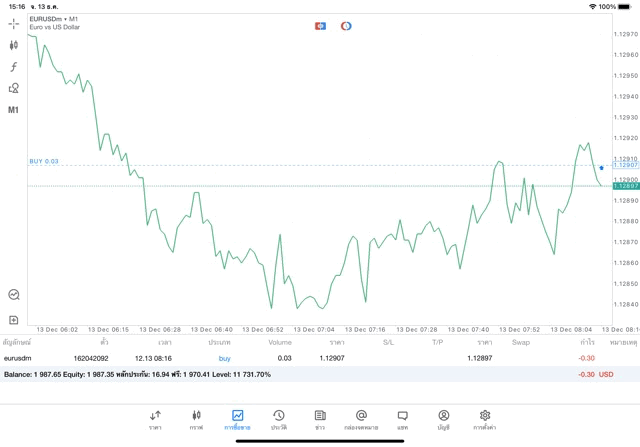The image size is (640, 447).
Task: Select the eurusdm open position row
Action: click(x=300, y=358)
